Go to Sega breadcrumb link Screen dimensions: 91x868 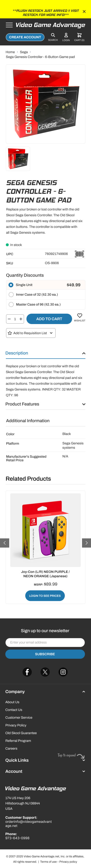[x=24, y=52]
